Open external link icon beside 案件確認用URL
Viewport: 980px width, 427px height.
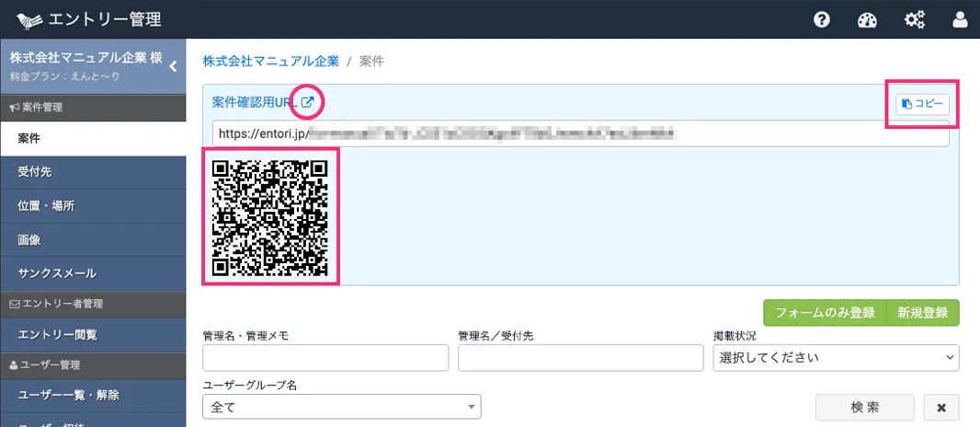pyautogui.click(x=309, y=102)
